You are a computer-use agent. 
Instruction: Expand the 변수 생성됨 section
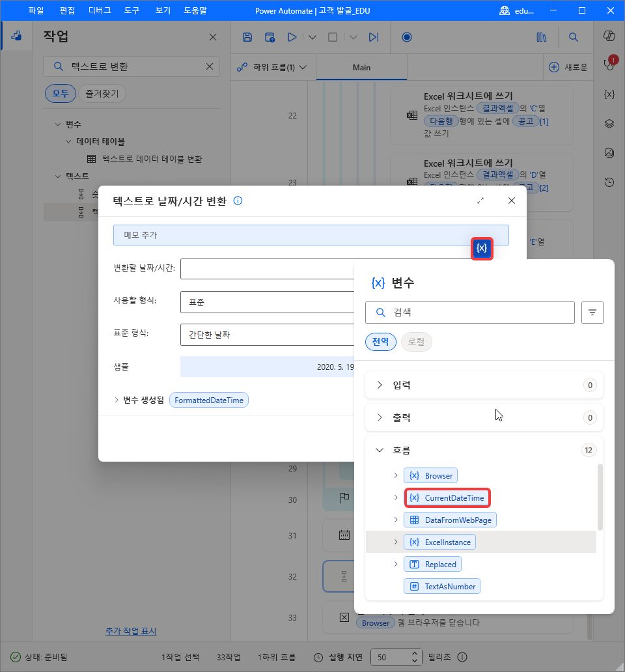point(116,400)
